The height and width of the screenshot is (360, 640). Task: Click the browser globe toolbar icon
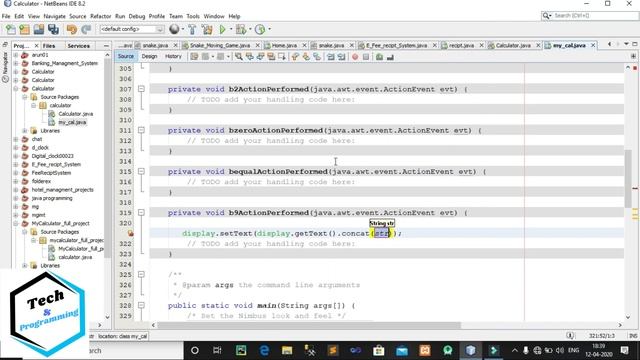(x=174, y=29)
